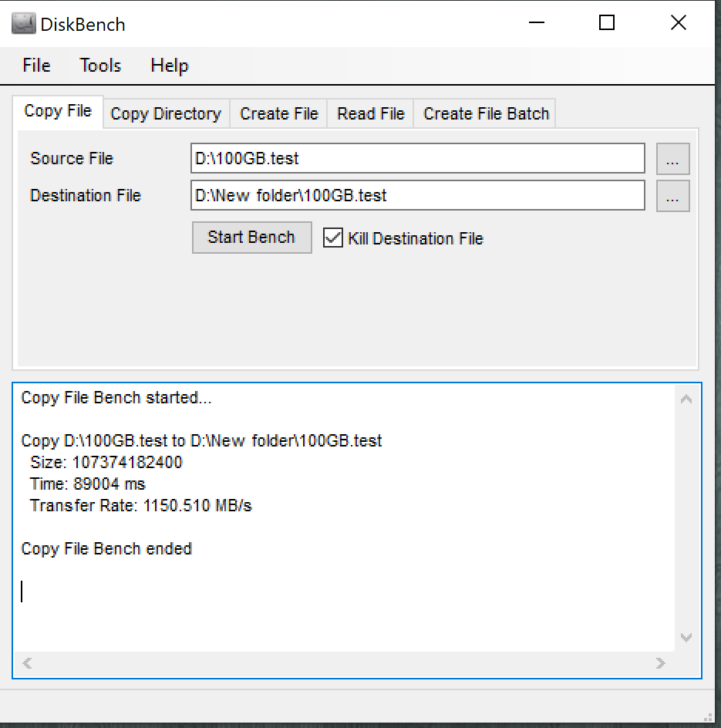
Task: Switch to the Copy Directory tab
Action: [166, 114]
